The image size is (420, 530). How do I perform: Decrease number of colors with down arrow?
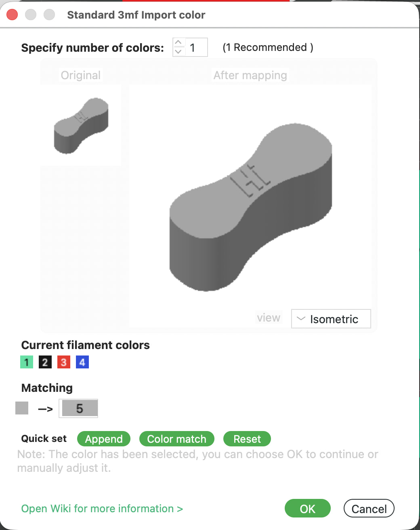pyautogui.click(x=178, y=52)
